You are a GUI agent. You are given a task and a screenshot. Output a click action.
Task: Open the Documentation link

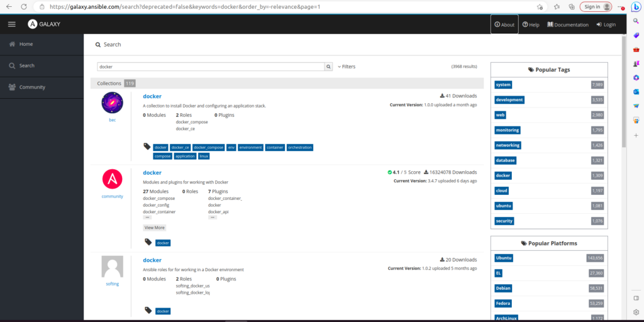click(x=568, y=25)
